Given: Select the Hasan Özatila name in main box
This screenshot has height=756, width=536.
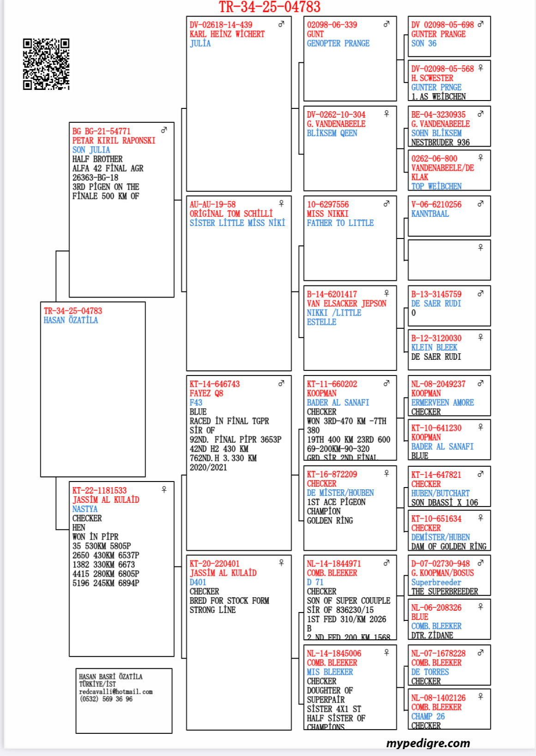Looking at the screenshot, I should pyautogui.click(x=71, y=320).
